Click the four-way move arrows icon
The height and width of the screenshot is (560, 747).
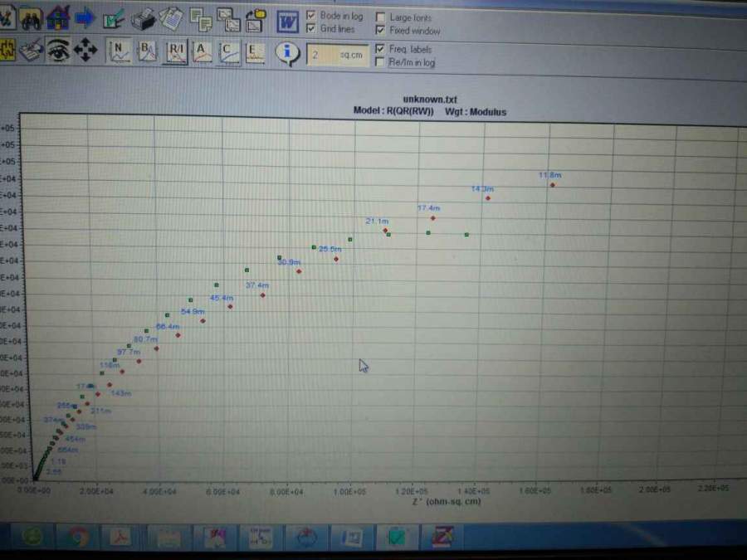click(85, 50)
